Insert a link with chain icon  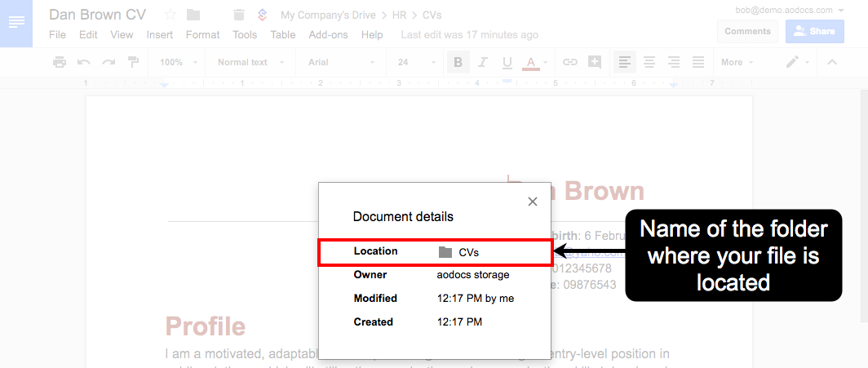[x=569, y=62]
